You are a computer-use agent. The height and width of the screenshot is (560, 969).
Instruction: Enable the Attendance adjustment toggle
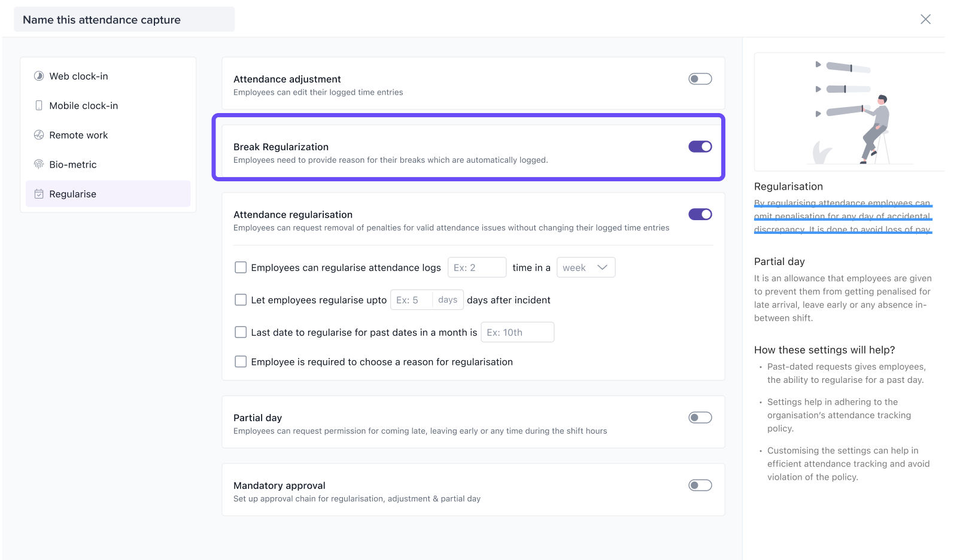[700, 79]
